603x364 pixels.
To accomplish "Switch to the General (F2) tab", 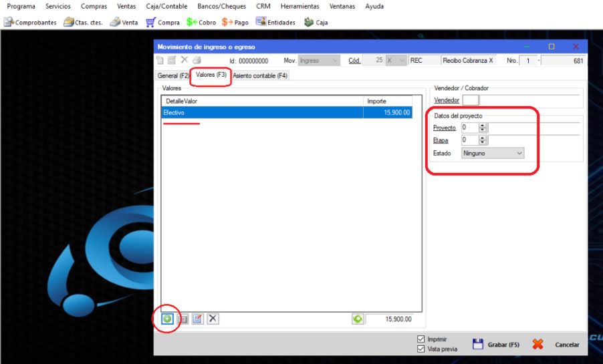I will [172, 75].
